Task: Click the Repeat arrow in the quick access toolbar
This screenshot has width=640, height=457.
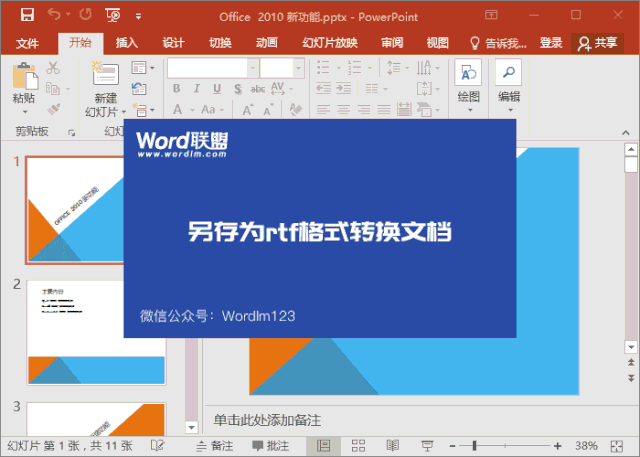Action: [x=86, y=15]
